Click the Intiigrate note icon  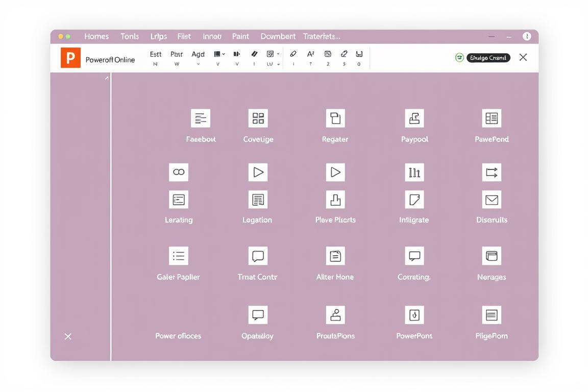click(x=414, y=200)
